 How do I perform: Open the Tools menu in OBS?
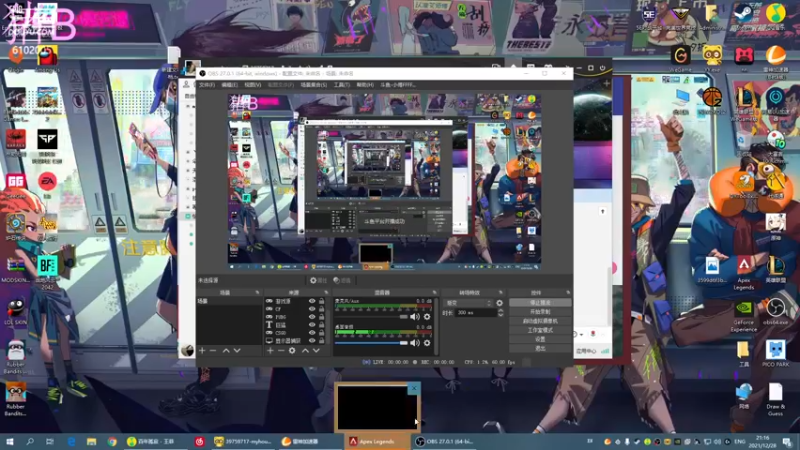point(341,85)
